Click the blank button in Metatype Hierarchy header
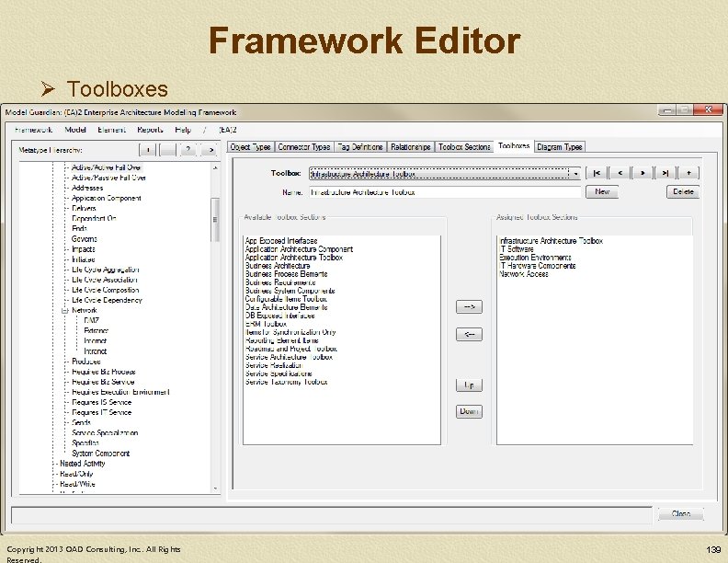728x563 pixels. click(167, 150)
